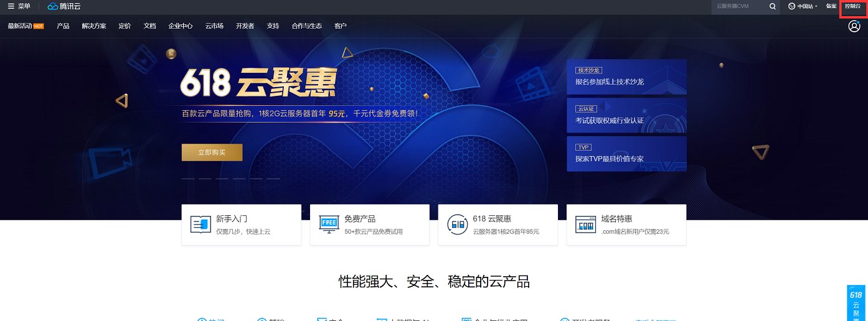Screen dimensions: 868x321
Task: Click the 技术沙龙 tag label
Action: [588, 70]
